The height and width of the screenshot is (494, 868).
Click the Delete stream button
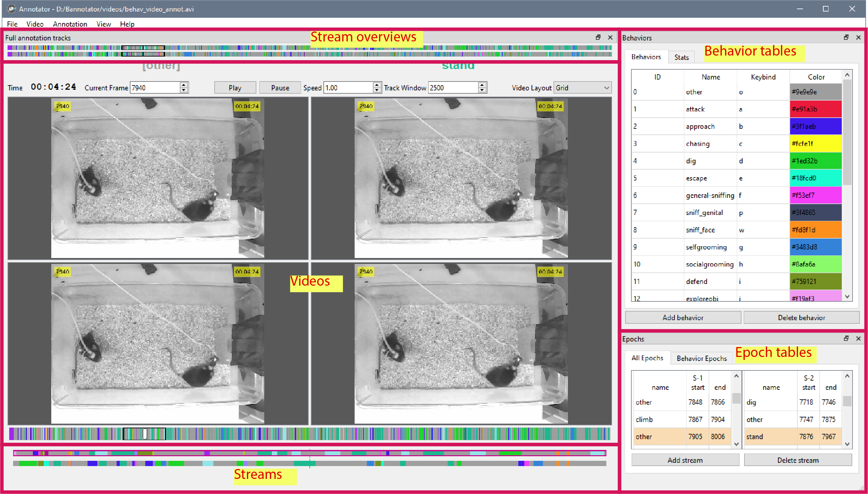point(797,460)
